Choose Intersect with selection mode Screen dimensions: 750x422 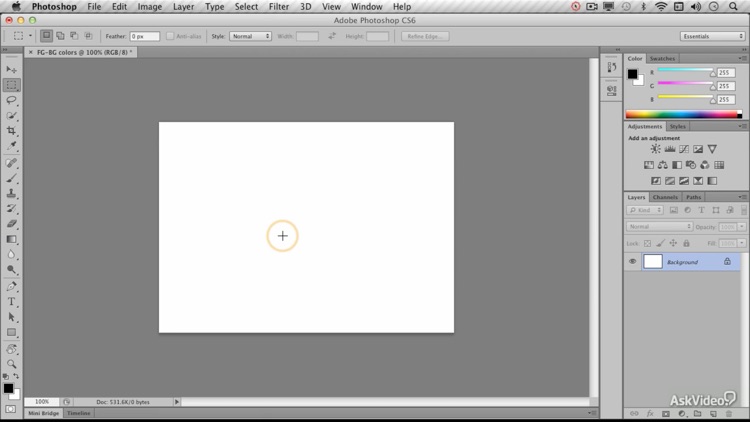click(x=88, y=36)
